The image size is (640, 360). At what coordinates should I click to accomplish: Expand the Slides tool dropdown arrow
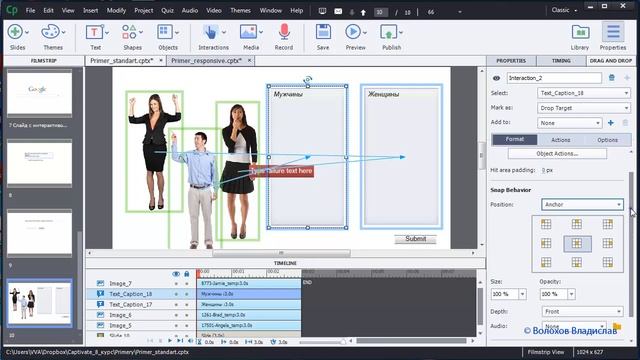(x=27, y=32)
